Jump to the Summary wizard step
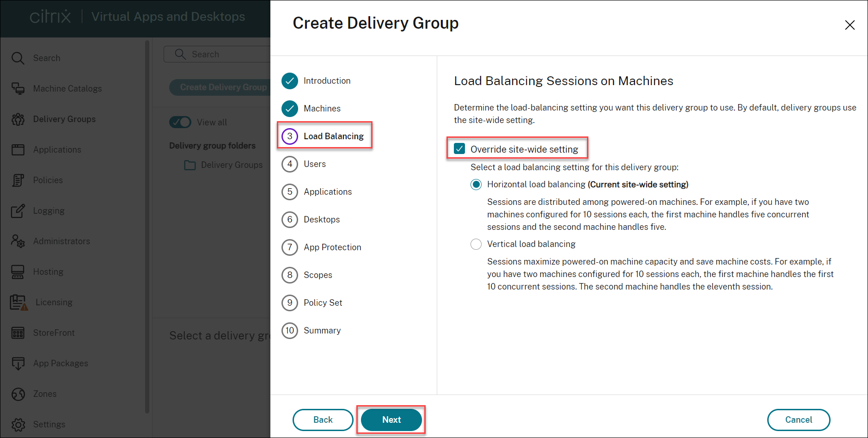 coord(322,330)
